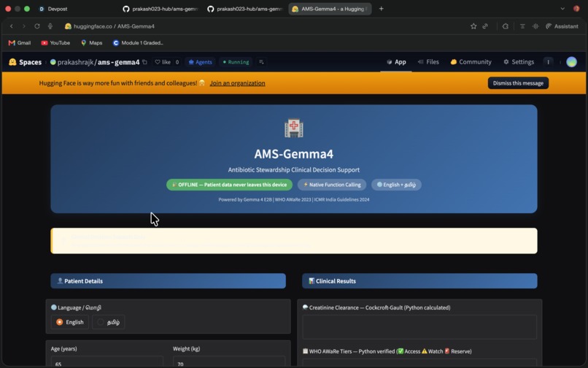
Task: Open the Maps bookmark
Action: 91,43
